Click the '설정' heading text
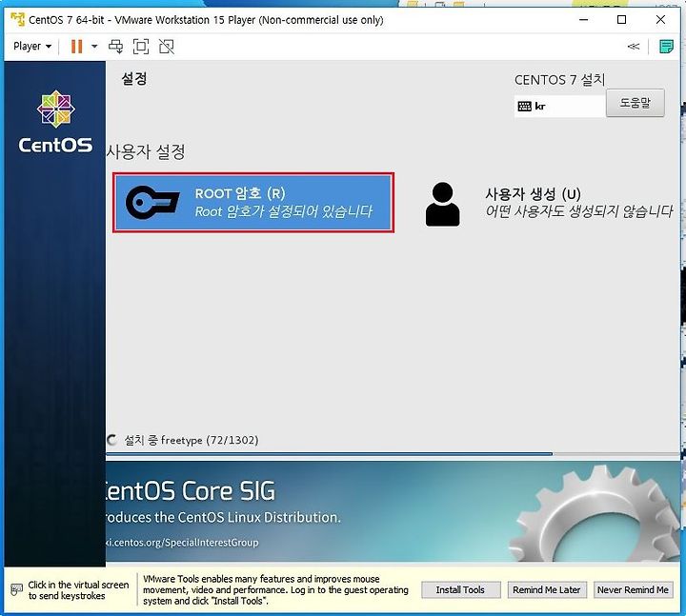This screenshot has width=686, height=616. (x=134, y=79)
